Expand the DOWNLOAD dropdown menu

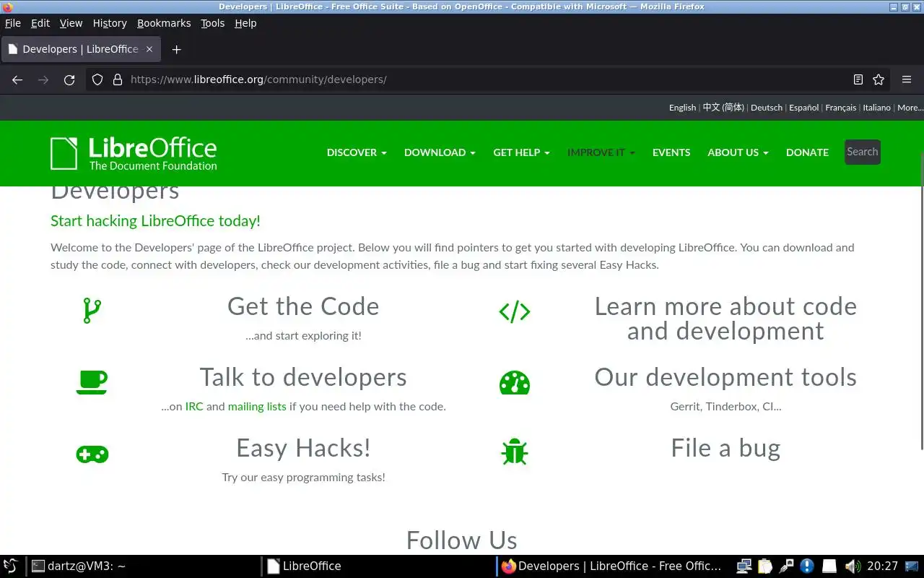[440, 152]
